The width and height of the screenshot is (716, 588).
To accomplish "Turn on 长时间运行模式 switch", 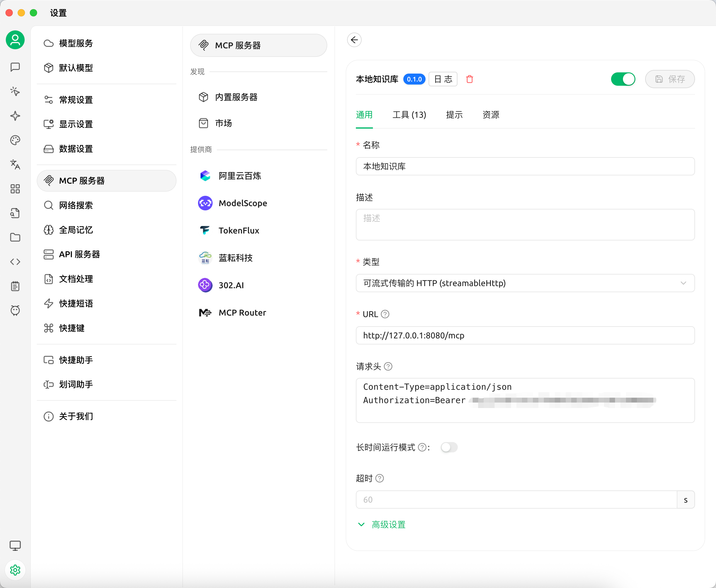I will [449, 447].
